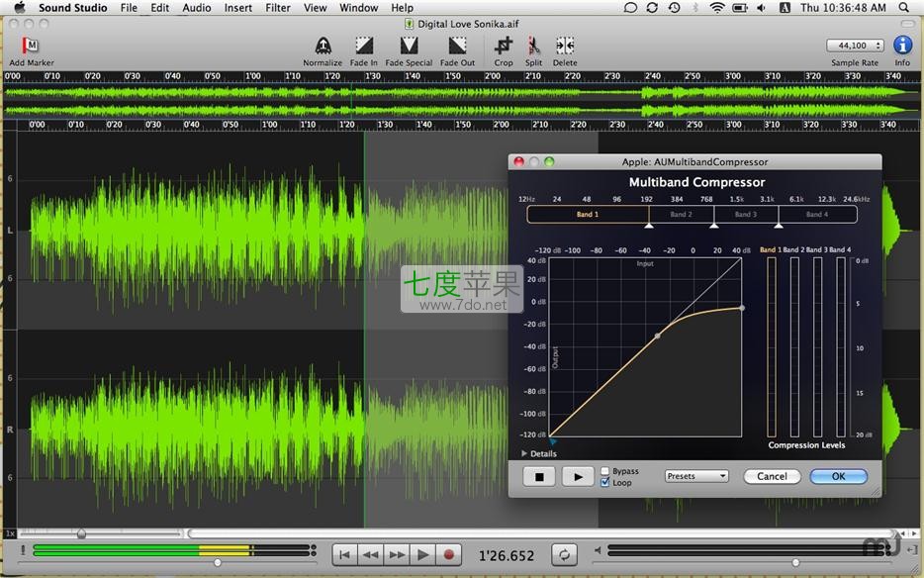The height and width of the screenshot is (578, 924).
Task: Select Band 2 in crossover frequency bar
Action: [681, 215]
